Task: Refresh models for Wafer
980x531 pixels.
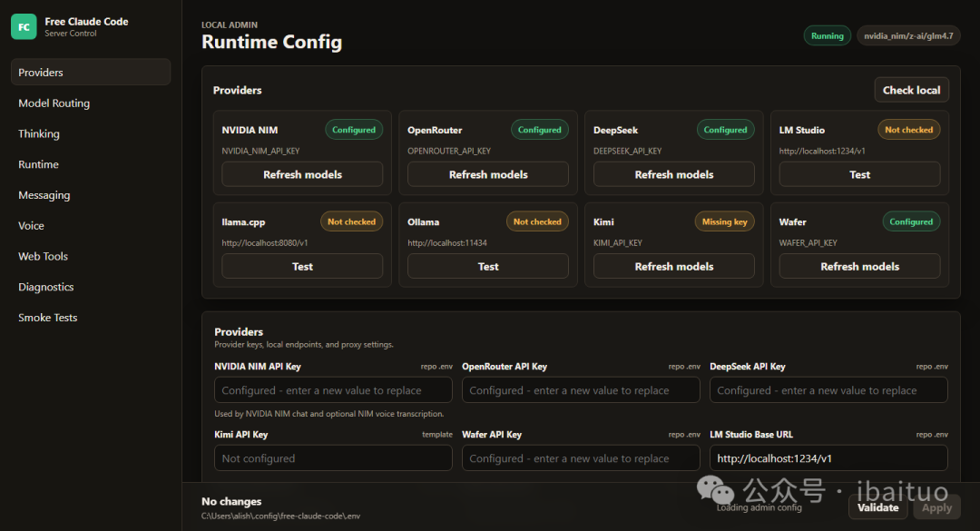Action: point(859,267)
